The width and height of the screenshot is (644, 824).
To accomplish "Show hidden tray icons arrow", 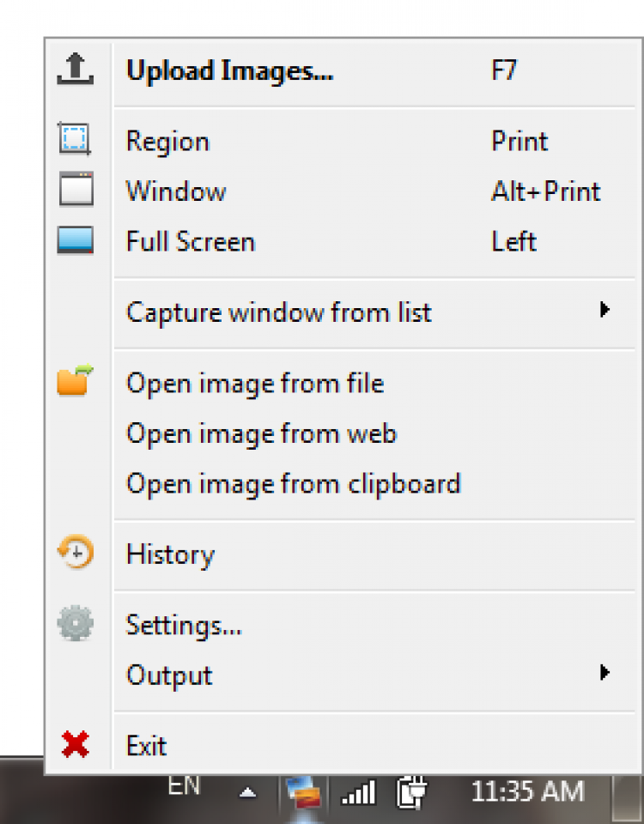I will pyautogui.click(x=247, y=793).
